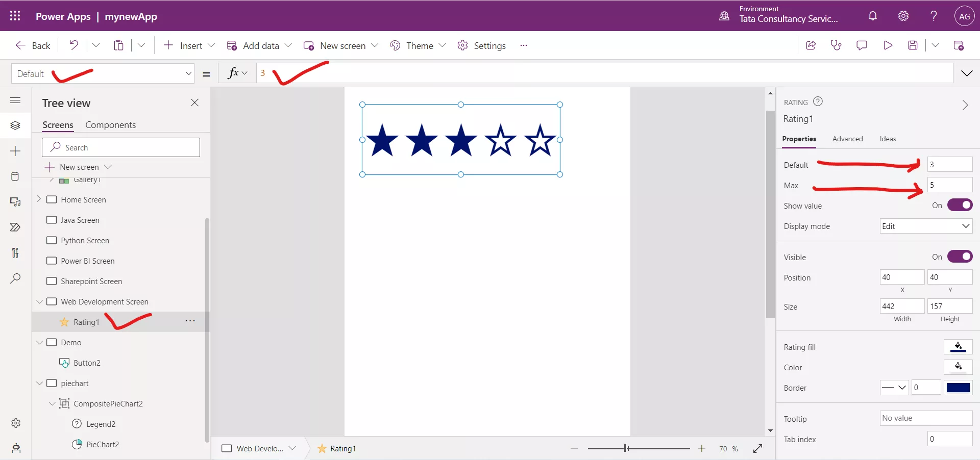Switch to the Advanced properties tab
Image resolution: width=980 pixels, height=460 pixels.
[x=847, y=139]
